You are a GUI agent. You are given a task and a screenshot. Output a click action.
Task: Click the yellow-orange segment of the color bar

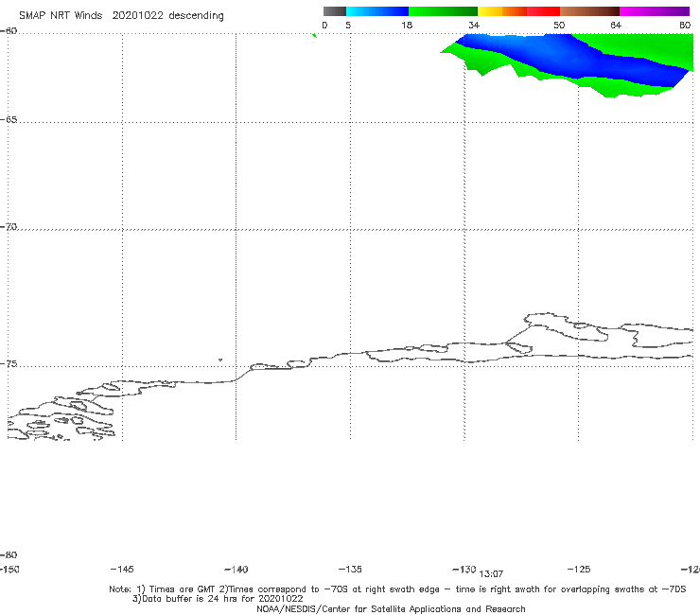[502, 11]
